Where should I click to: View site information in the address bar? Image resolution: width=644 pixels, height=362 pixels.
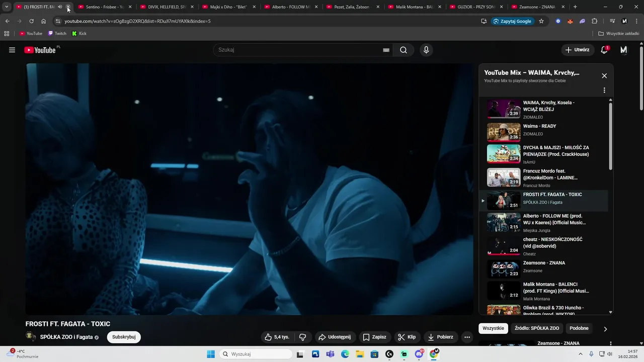tap(58, 21)
